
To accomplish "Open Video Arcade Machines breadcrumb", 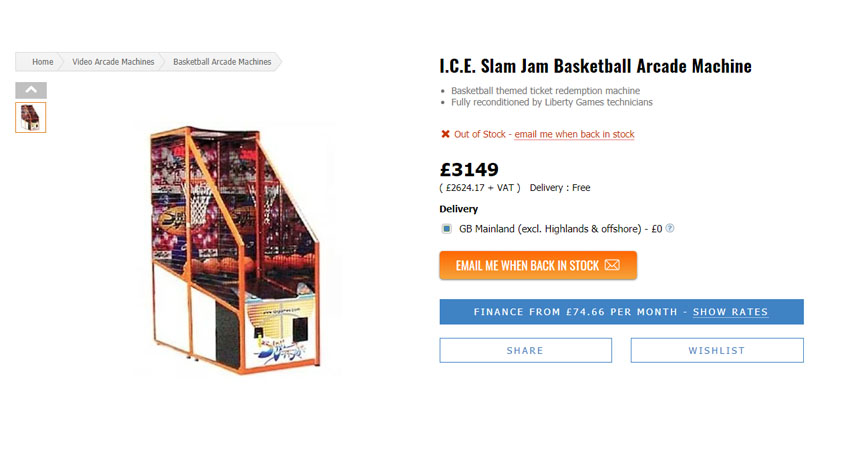I will click(113, 62).
